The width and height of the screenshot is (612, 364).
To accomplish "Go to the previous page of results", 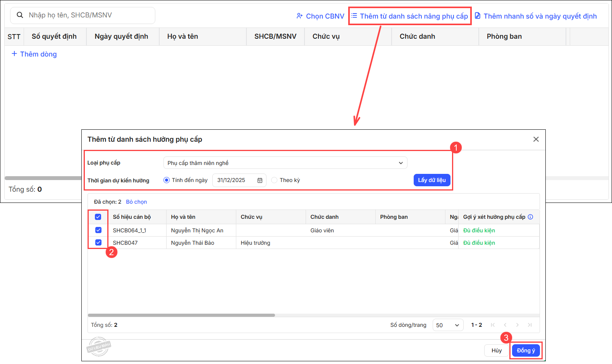I will click(x=505, y=325).
